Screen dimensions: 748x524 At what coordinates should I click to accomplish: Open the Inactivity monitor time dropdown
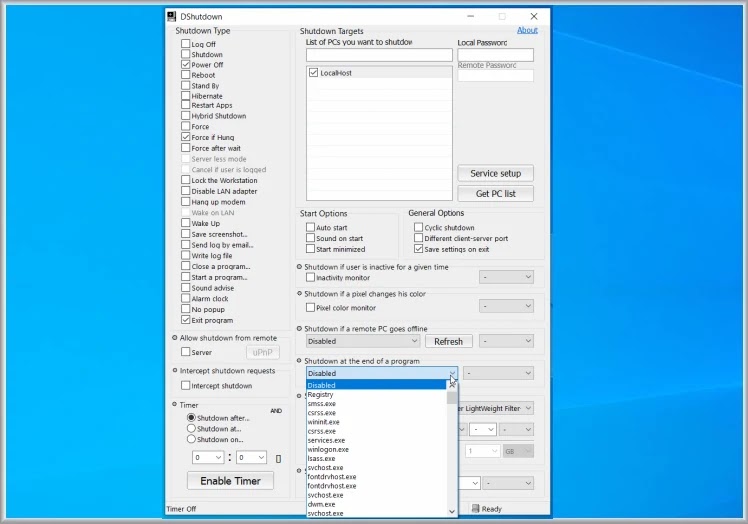coord(506,277)
